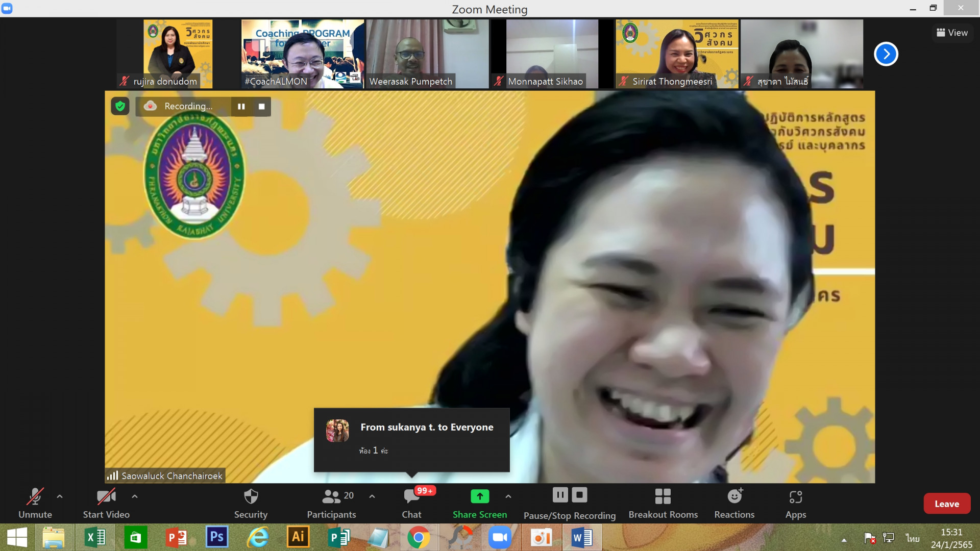The width and height of the screenshot is (980, 551).
Task: Pause recording from the Recording indicator
Action: click(x=241, y=106)
